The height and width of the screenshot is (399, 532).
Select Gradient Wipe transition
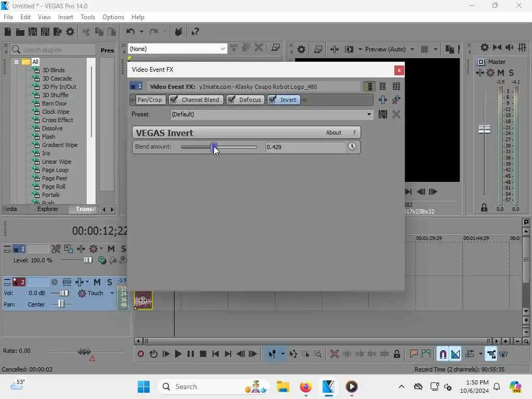click(60, 145)
